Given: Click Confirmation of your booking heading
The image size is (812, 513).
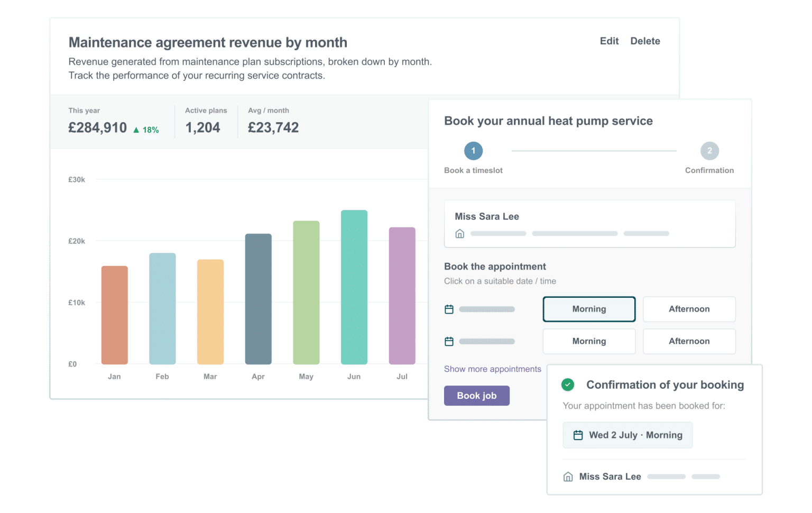Looking at the screenshot, I should click(665, 385).
